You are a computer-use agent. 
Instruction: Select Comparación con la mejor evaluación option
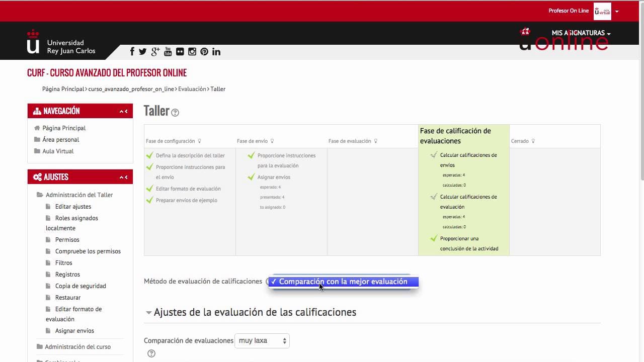(x=343, y=282)
